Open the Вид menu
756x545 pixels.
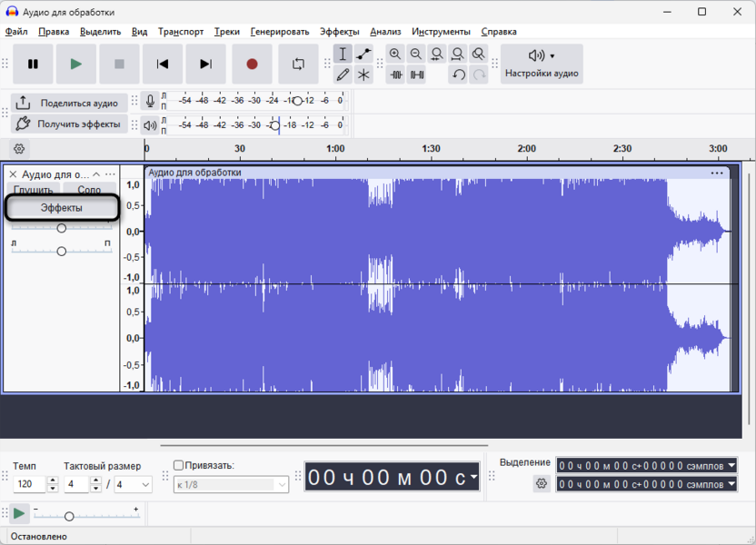pyautogui.click(x=139, y=31)
